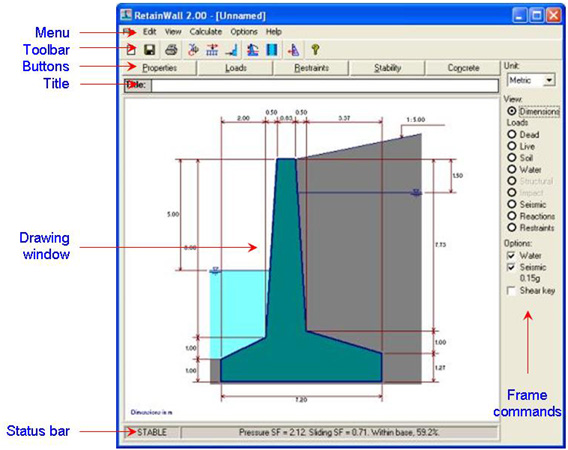Open the Edit menu
568x450 pixels.
pos(149,32)
